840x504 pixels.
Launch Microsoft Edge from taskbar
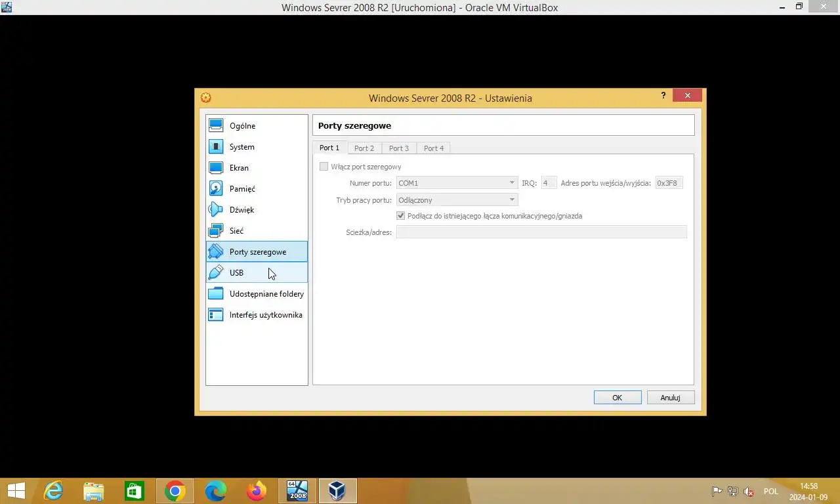click(x=216, y=491)
